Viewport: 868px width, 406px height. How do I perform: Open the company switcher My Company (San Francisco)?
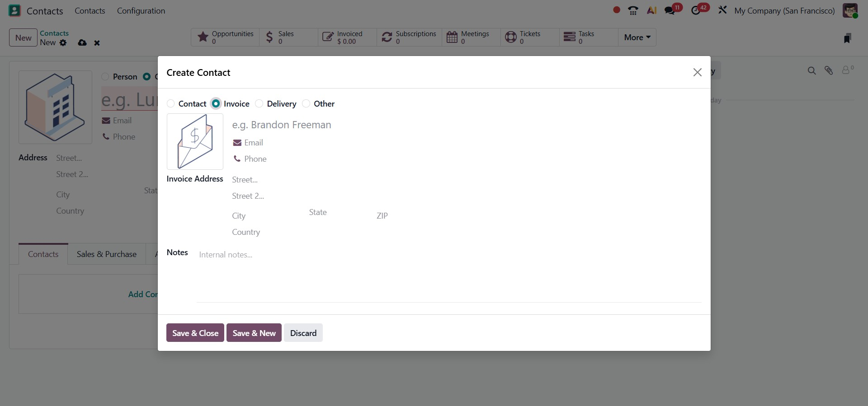(x=784, y=10)
